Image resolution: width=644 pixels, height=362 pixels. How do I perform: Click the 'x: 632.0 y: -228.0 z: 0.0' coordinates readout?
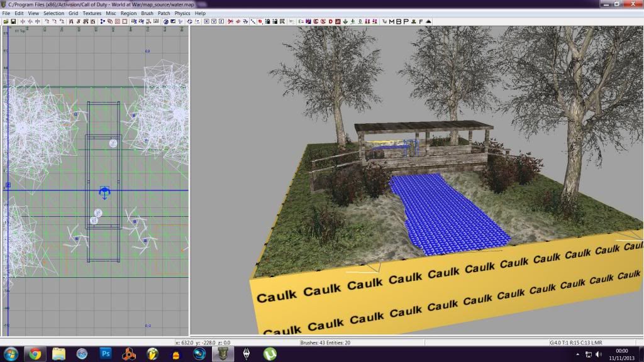203,343
